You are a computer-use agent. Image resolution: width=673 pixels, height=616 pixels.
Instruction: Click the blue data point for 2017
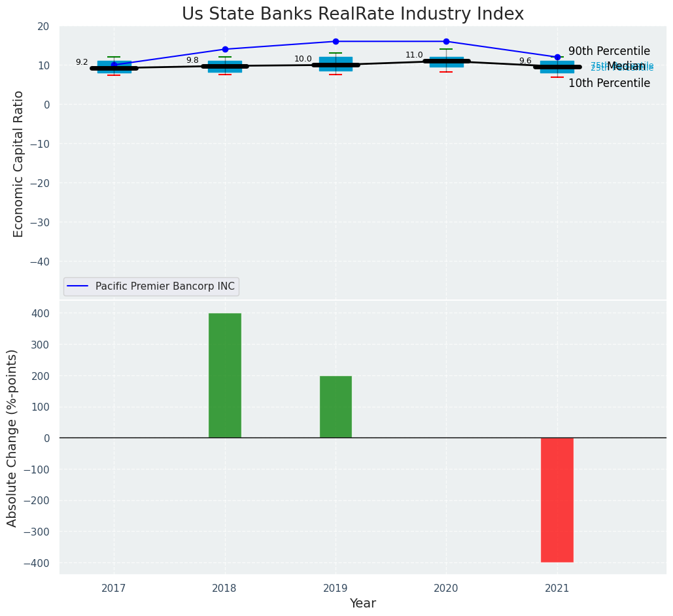[x=114, y=64]
